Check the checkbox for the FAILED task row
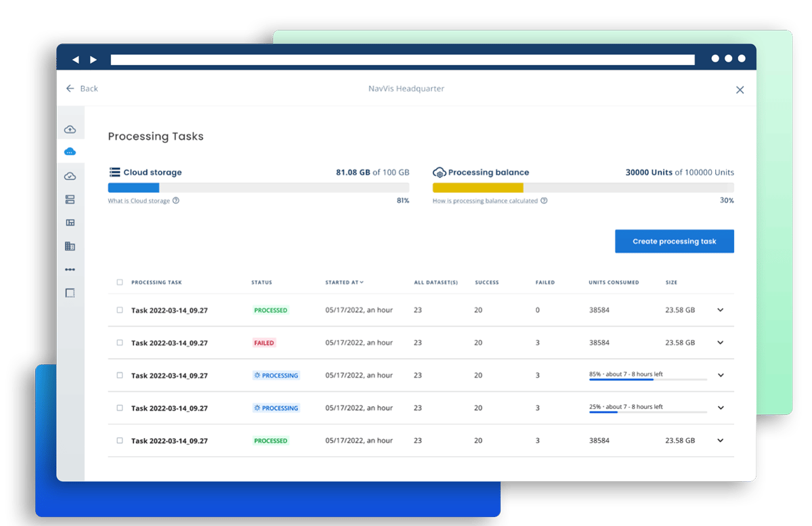 point(120,343)
